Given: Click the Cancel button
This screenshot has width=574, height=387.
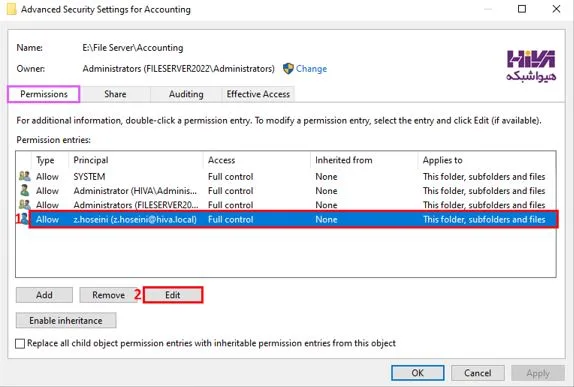Looking at the screenshot, I should click(477, 373).
